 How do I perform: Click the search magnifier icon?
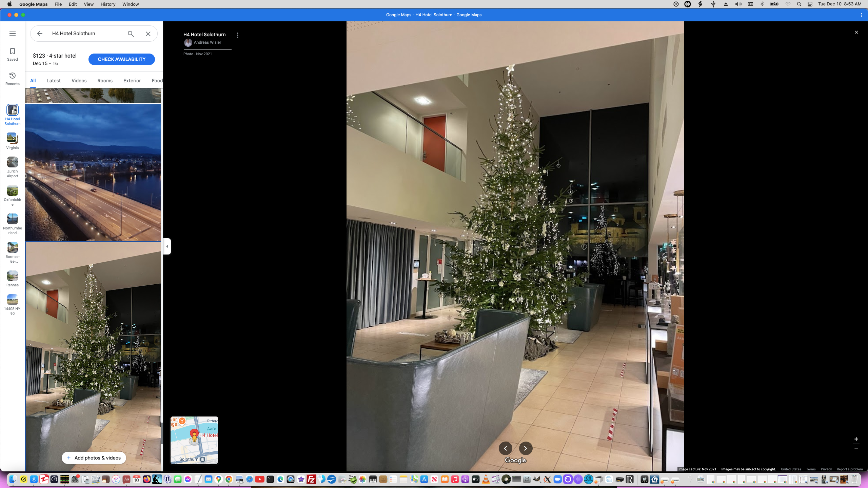click(131, 34)
